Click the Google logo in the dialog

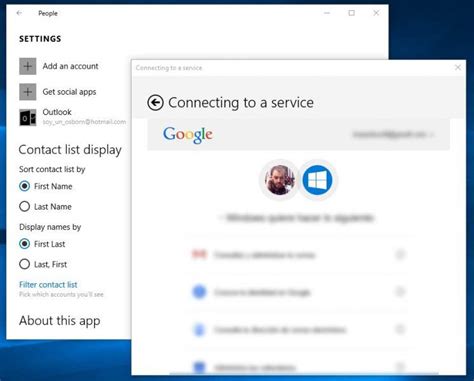coord(188,134)
